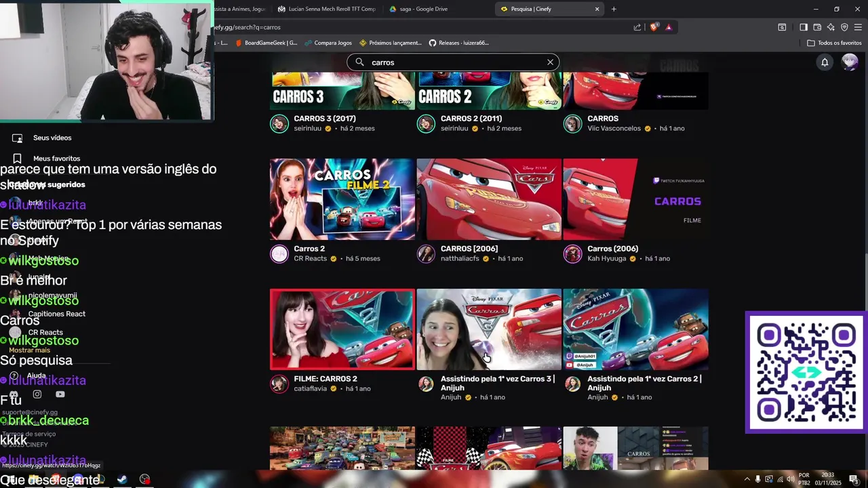The width and height of the screenshot is (868, 488).
Task: Open the Ajuda sidebar item
Action: [x=37, y=375]
